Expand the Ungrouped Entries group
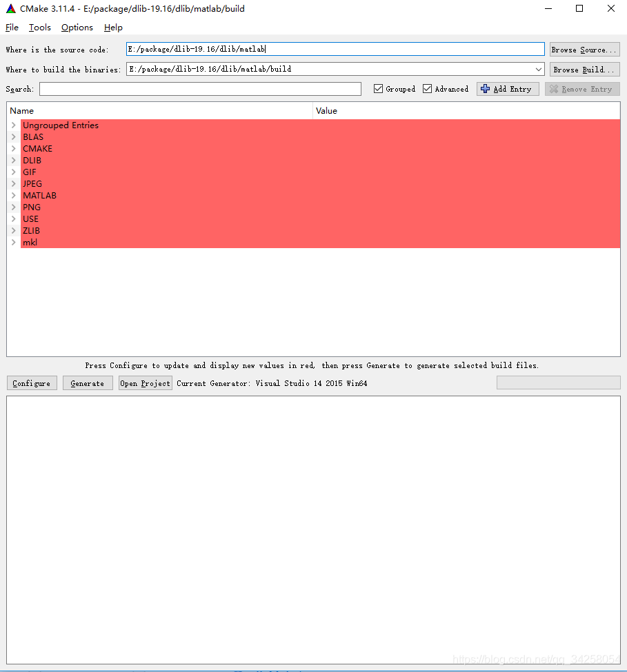The width and height of the screenshot is (627, 672). click(14, 125)
